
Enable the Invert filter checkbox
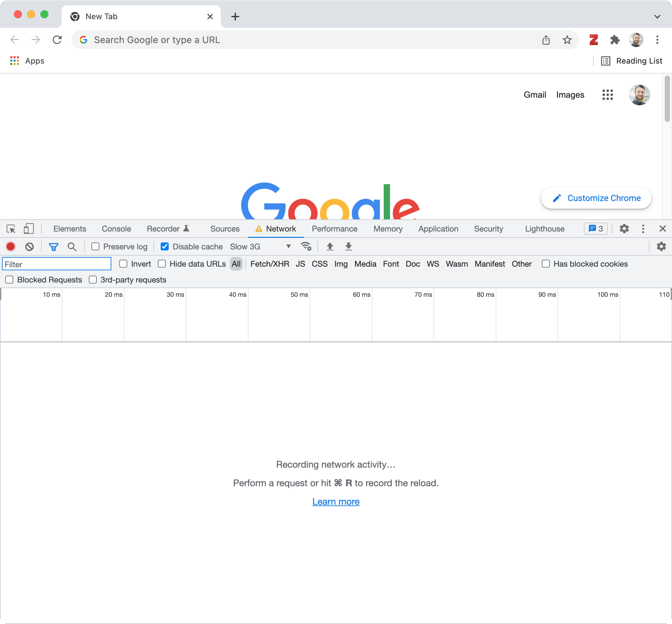(123, 264)
